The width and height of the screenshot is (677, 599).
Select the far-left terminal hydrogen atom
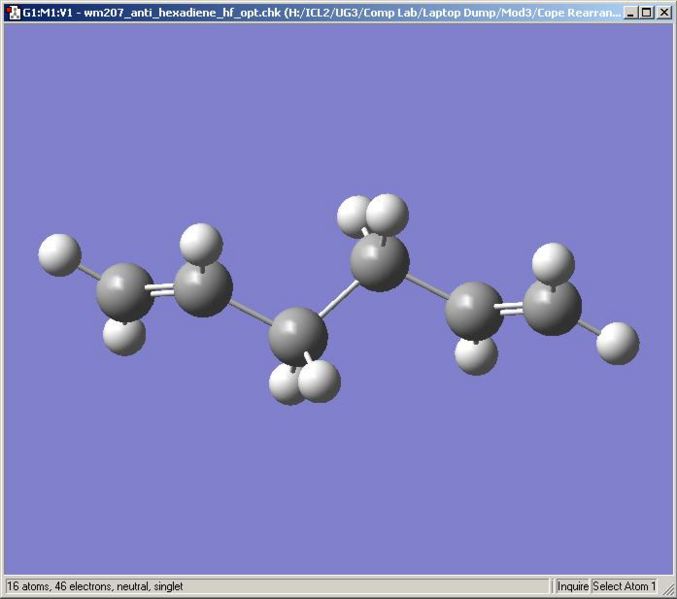pyautogui.click(x=60, y=255)
